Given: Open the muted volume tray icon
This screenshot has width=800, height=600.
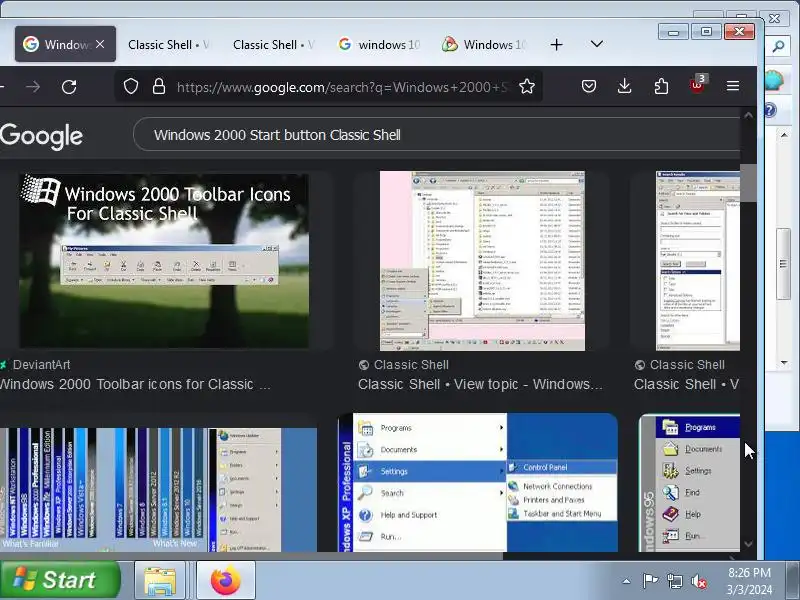Looking at the screenshot, I should click(698, 581).
